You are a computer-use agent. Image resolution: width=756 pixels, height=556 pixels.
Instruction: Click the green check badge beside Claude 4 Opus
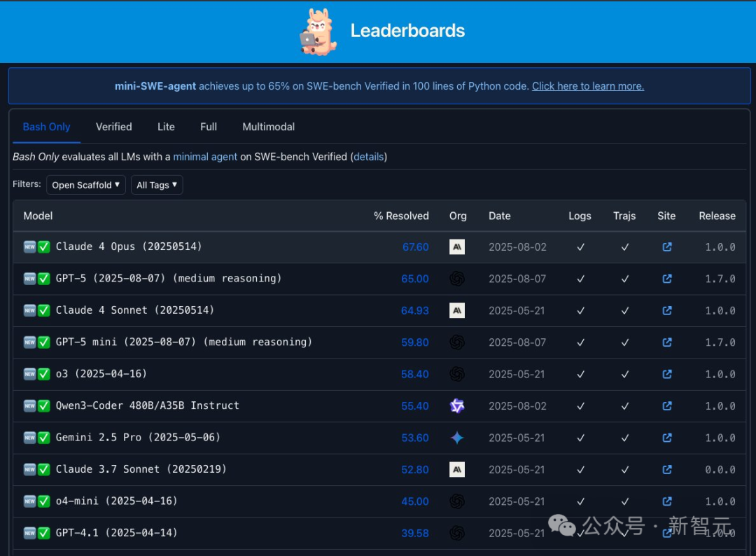tap(44, 247)
